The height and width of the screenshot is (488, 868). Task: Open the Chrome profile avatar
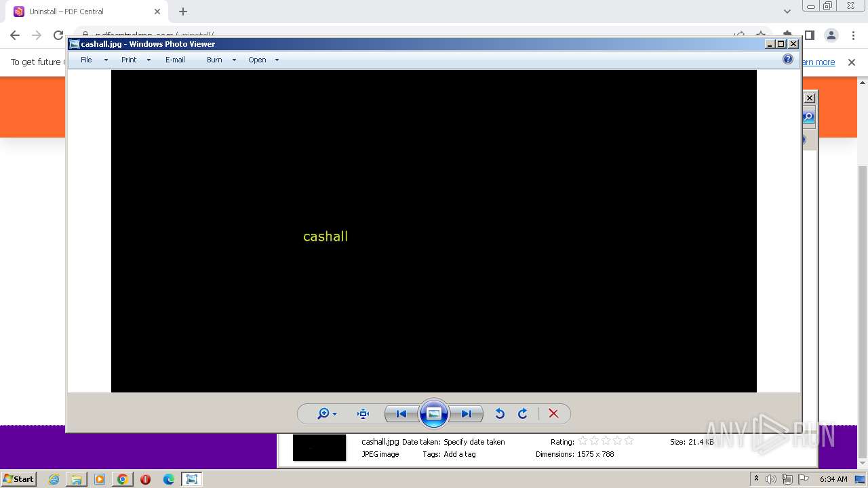point(831,35)
